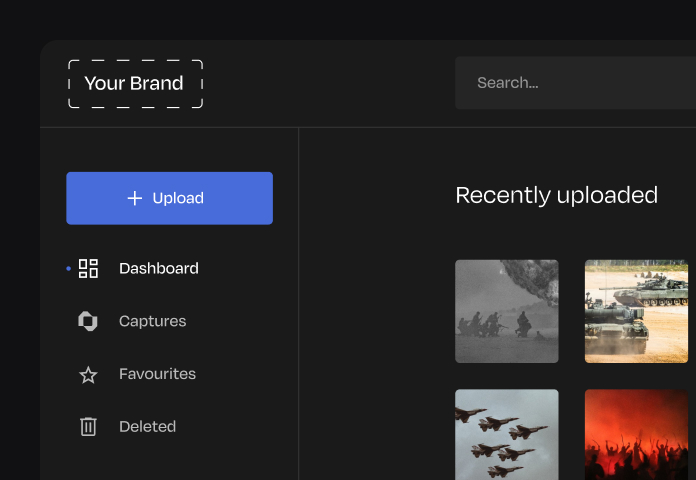Click the plus icon on Upload button

135,198
